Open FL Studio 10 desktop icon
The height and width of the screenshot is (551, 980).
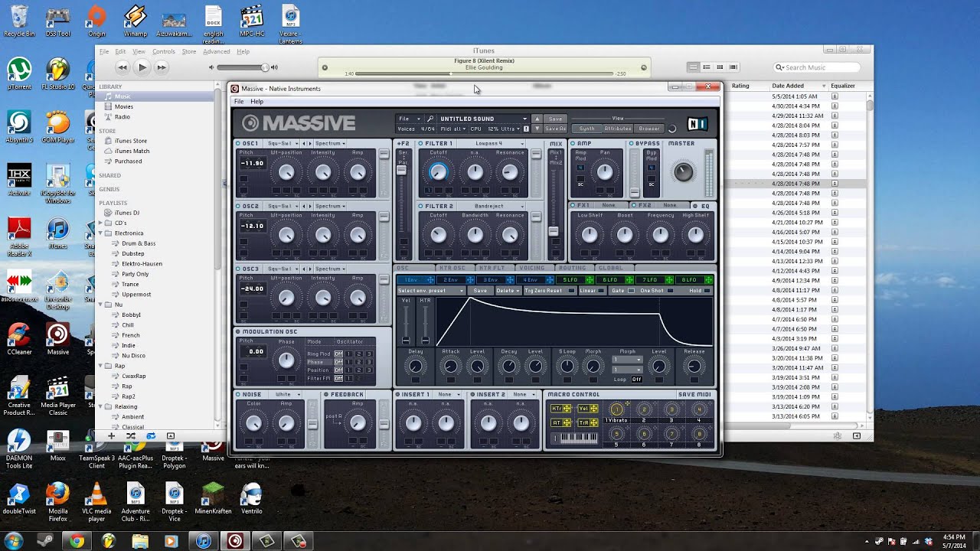(x=57, y=73)
